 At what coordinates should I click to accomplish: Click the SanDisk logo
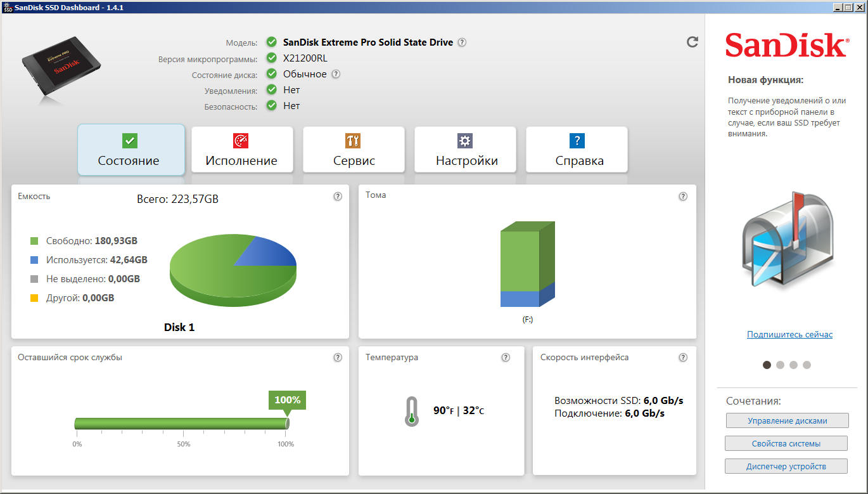(786, 46)
